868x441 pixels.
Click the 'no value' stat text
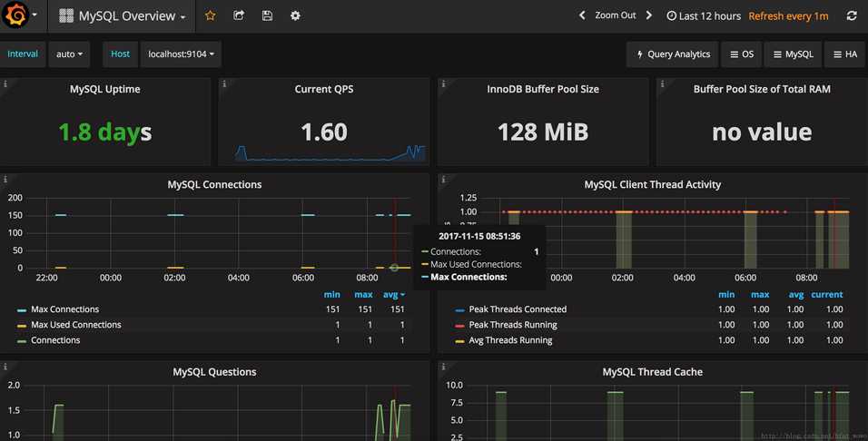tap(762, 132)
